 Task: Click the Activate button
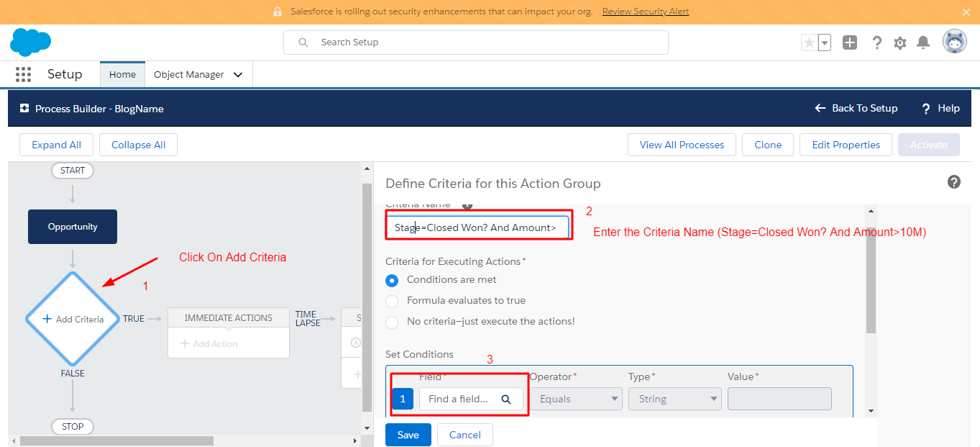click(929, 145)
